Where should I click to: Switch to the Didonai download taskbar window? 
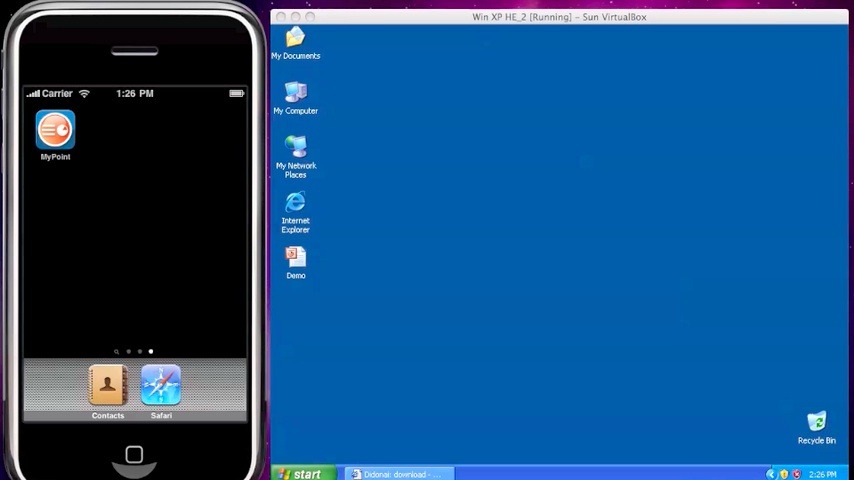[x=399, y=474]
